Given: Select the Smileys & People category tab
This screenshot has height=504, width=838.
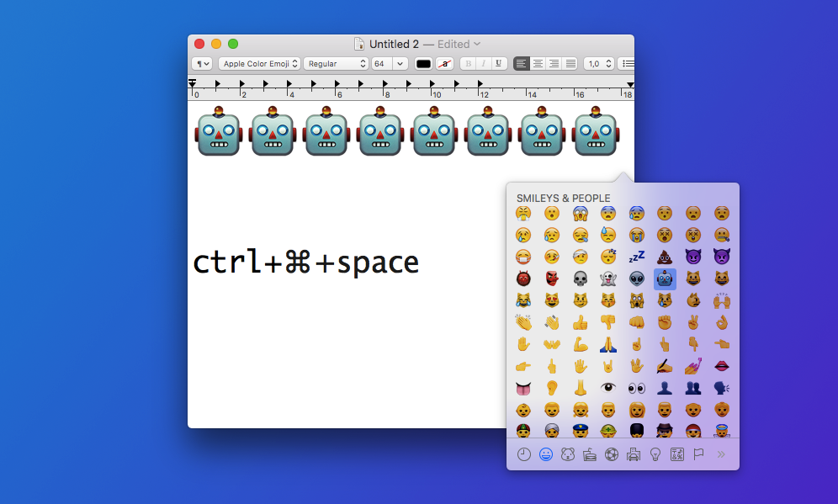Looking at the screenshot, I should [546, 455].
